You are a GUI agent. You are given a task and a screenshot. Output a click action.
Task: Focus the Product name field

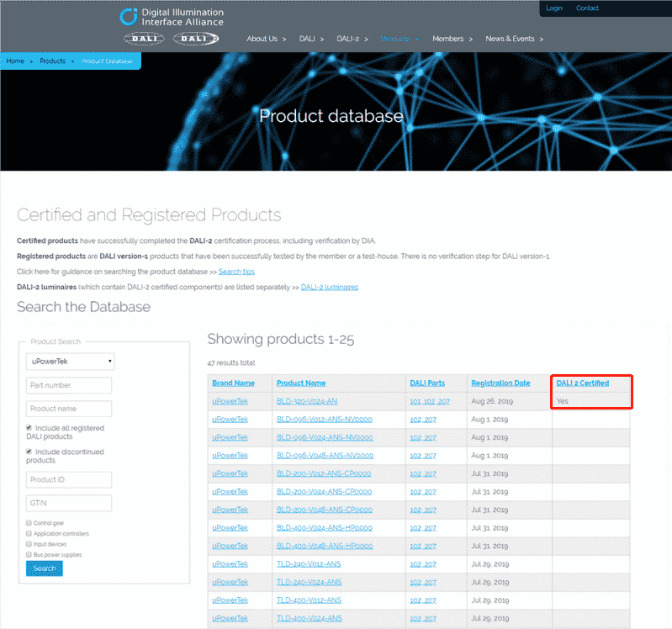[x=69, y=409]
